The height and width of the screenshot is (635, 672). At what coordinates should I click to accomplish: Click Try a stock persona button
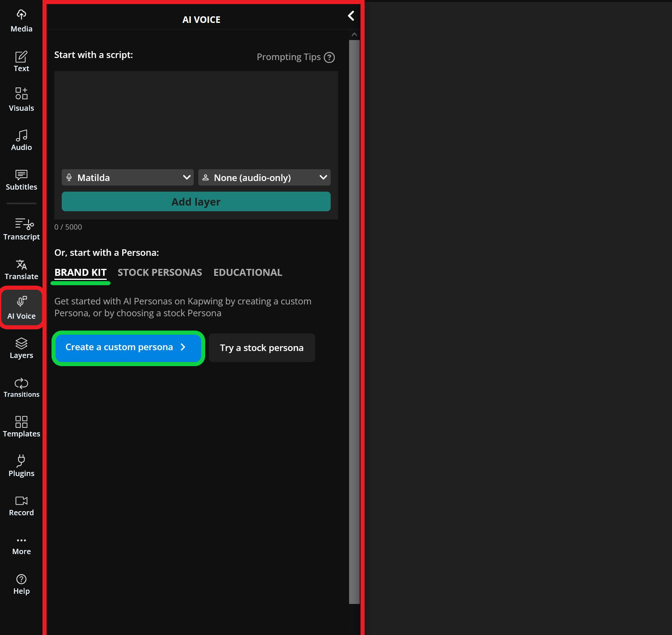coord(262,348)
